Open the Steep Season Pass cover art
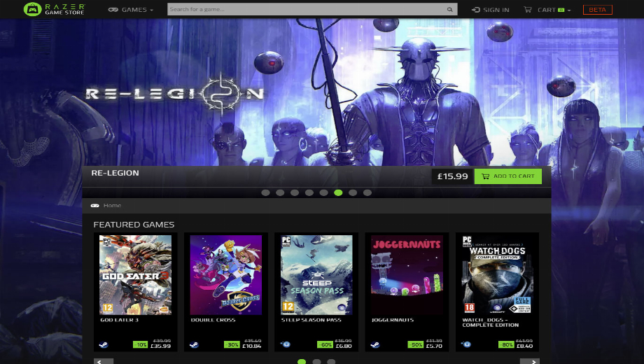644x364 pixels. [x=316, y=275]
